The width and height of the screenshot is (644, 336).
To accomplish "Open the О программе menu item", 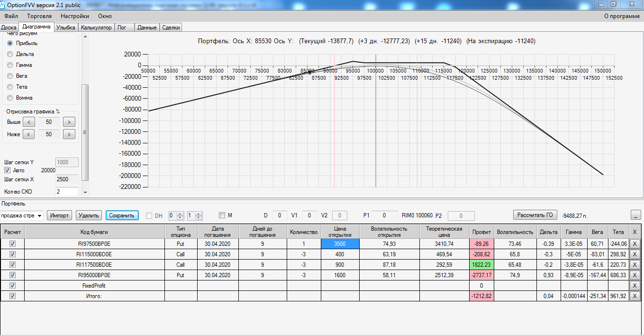I will (x=622, y=16).
